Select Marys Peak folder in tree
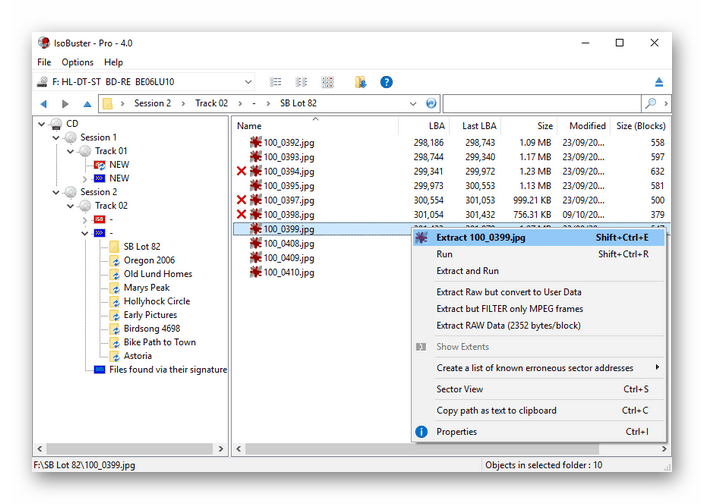 click(x=146, y=288)
